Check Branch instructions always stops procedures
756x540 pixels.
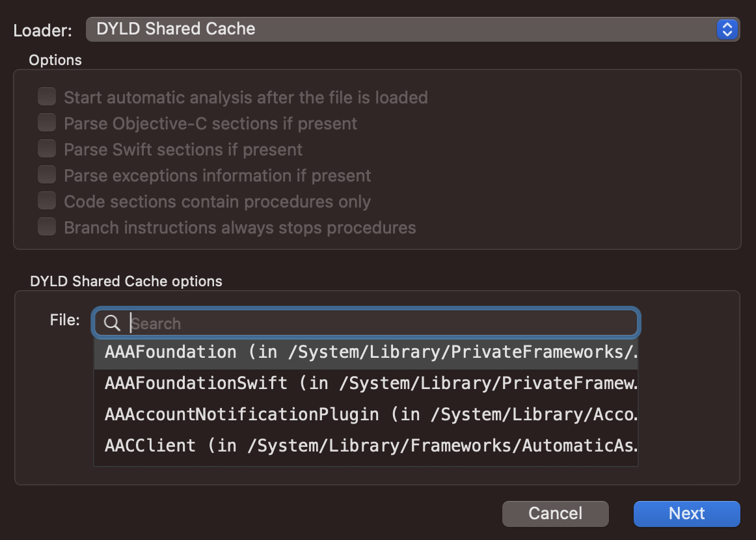47,227
